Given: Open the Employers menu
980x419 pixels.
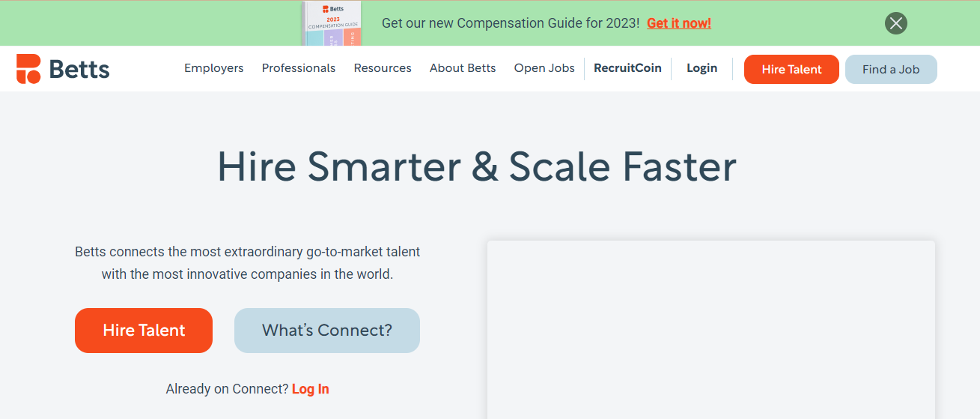Looking at the screenshot, I should click(x=213, y=68).
